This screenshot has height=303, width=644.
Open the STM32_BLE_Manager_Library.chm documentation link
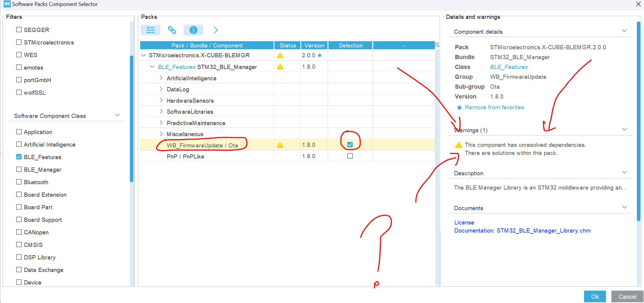coord(543,230)
